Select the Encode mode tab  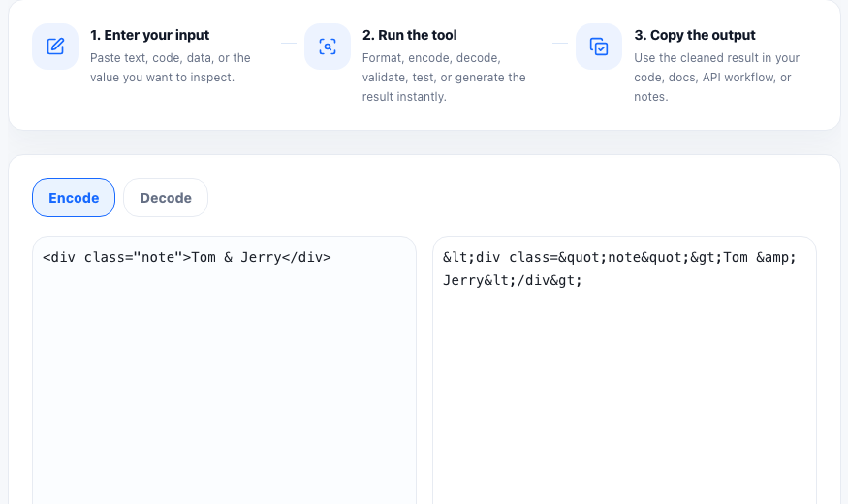coord(74,198)
